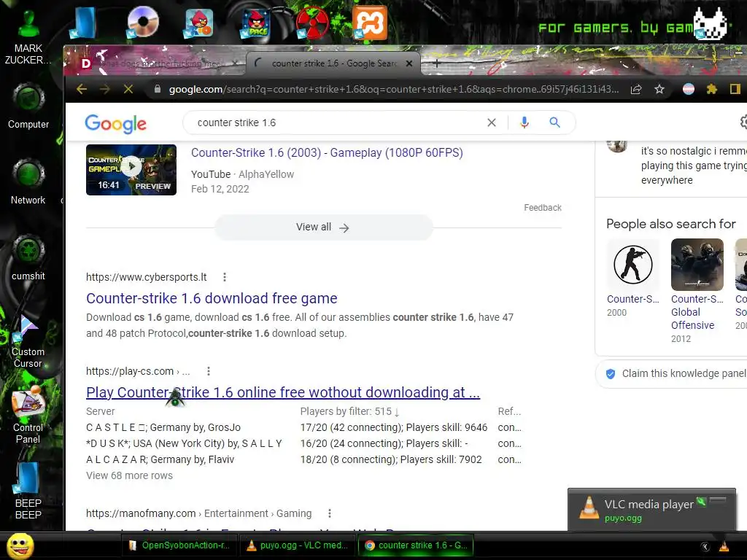
Task: Open the Custom Cursor desktop shortcut
Action: click(x=28, y=342)
